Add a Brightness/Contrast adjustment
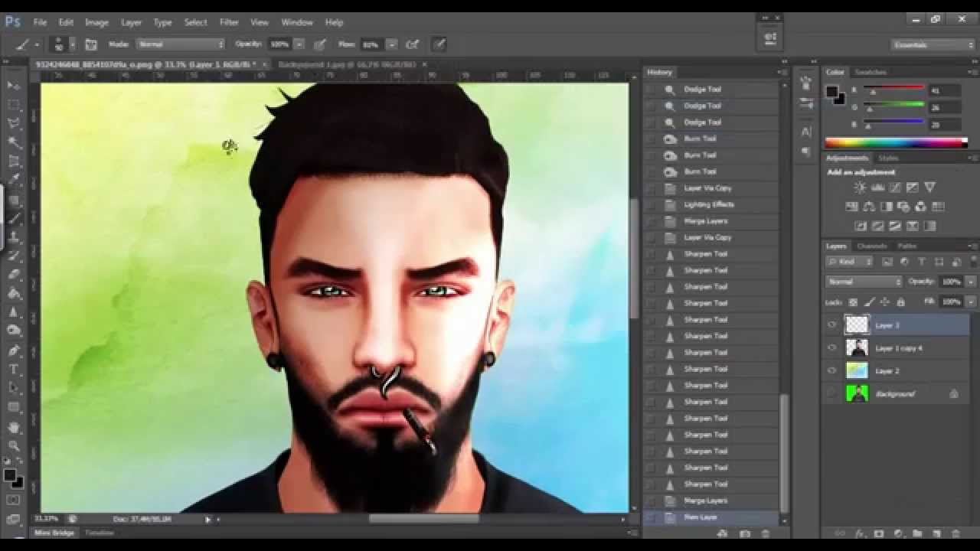This screenshot has width=980, height=551. pyautogui.click(x=861, y=187)
